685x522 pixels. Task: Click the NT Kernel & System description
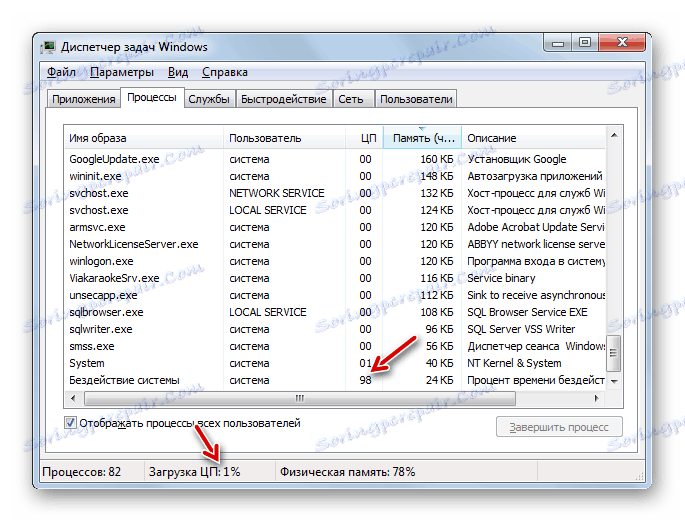coord(514,363)
